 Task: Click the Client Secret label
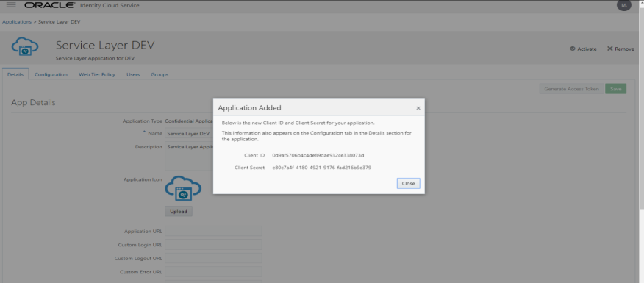tap(250, 168)
